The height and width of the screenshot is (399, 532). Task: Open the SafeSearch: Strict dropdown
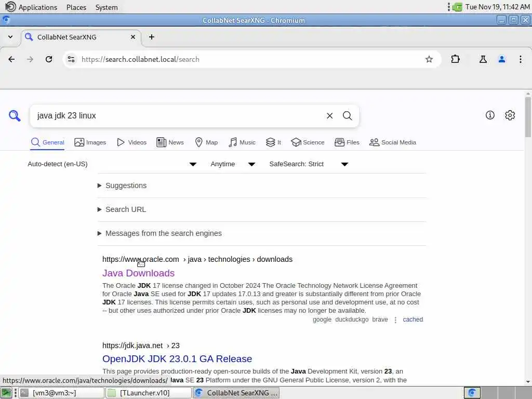click(309, 164)
